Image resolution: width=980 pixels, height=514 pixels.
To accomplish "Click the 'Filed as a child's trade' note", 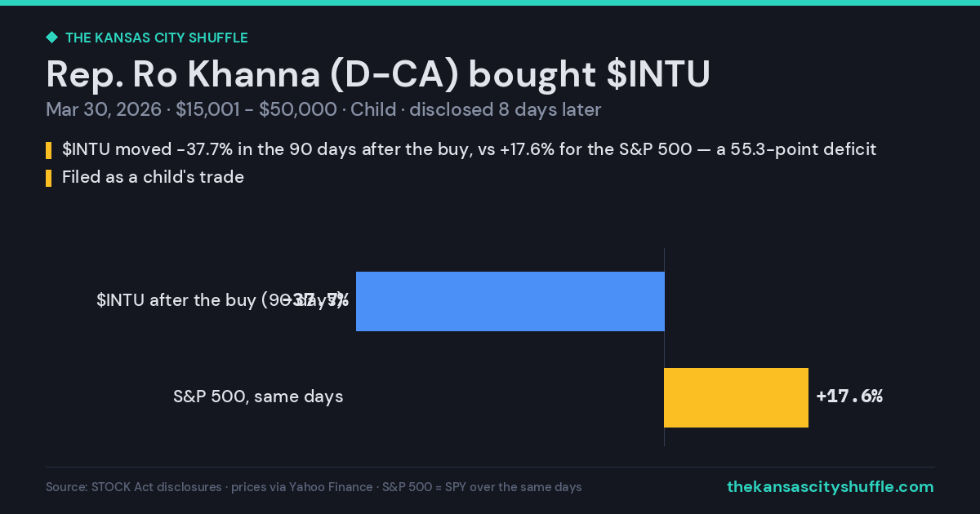I will coord(153,177).
